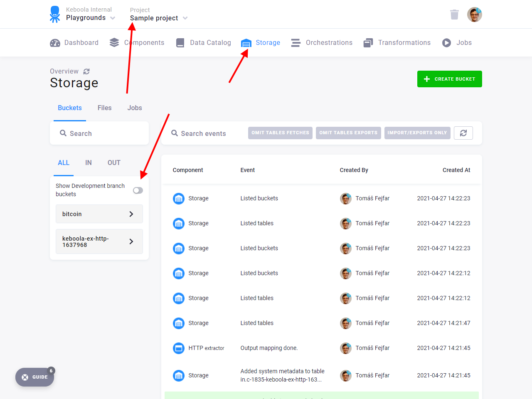Viewport: 532px width, 399px height.
Task: Click the Data Catalog book icon
Action: point(180,43)
